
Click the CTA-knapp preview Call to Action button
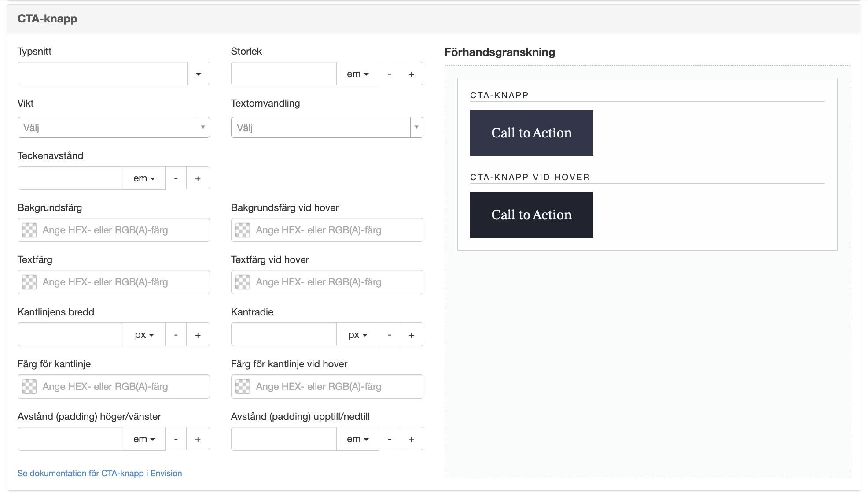[x=531, y=133]
